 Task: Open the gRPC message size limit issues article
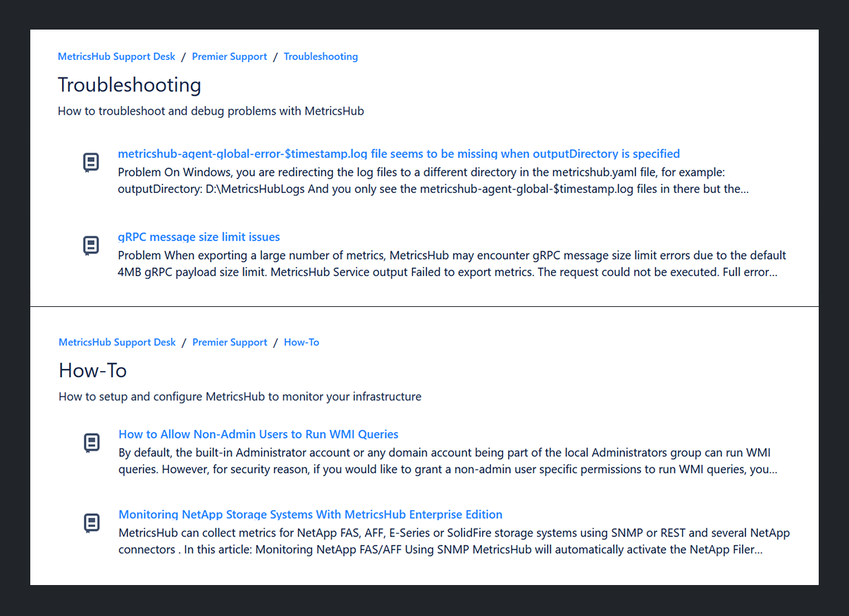tap(199, 237)
